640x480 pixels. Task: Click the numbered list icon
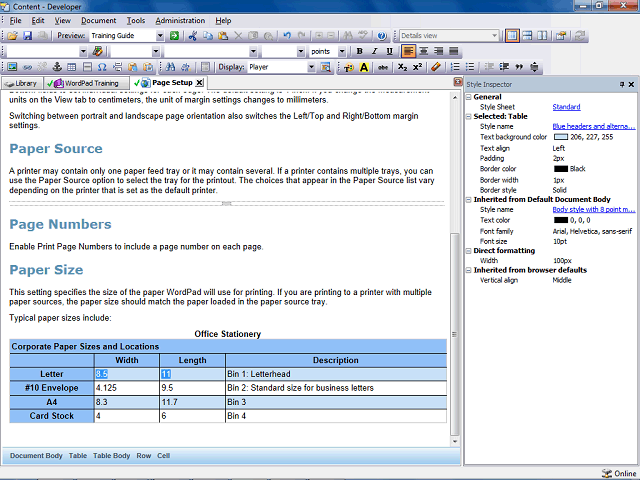coord(455,67)
